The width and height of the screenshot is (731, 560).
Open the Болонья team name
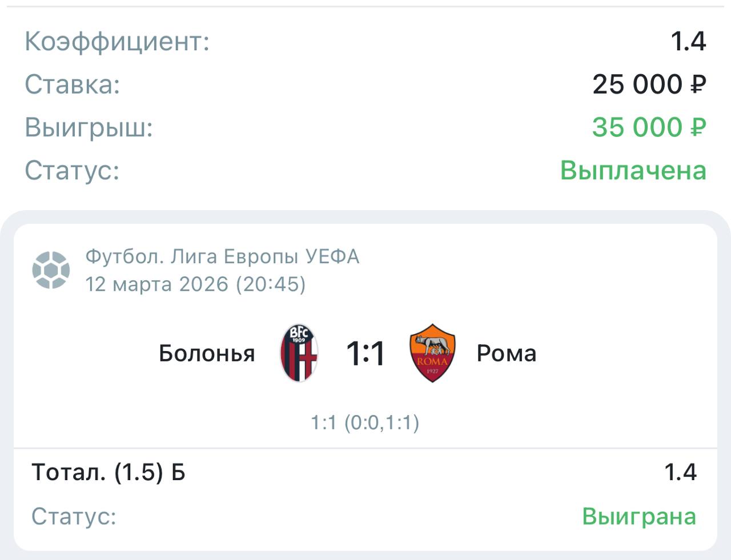tap(207, 353)
